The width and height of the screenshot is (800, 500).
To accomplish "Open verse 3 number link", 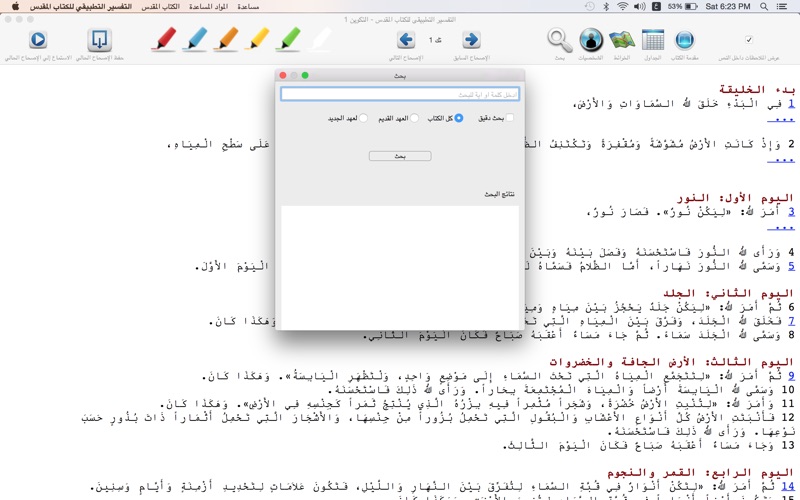I will (791, 211).
